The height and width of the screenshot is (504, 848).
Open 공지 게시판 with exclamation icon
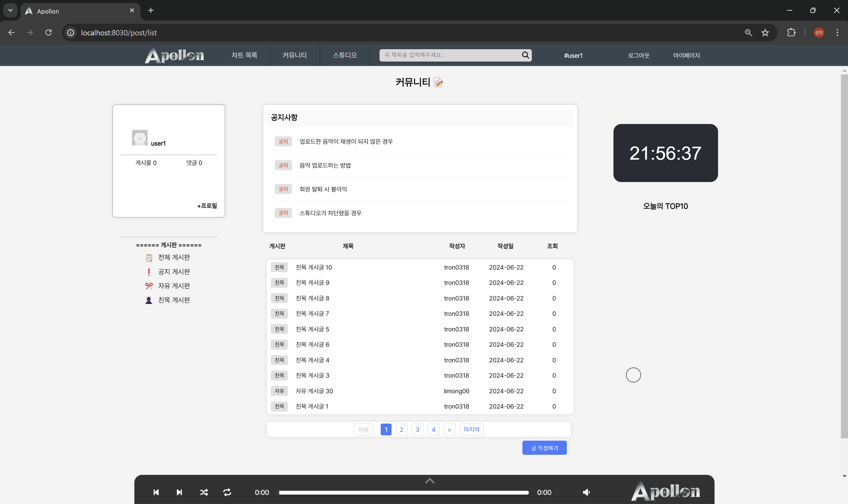(174, 272)
